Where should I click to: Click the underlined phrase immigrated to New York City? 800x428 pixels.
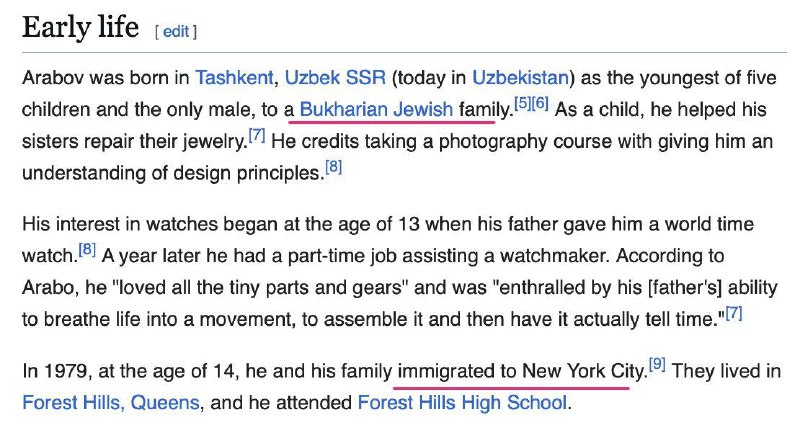(x=521, y=371)
